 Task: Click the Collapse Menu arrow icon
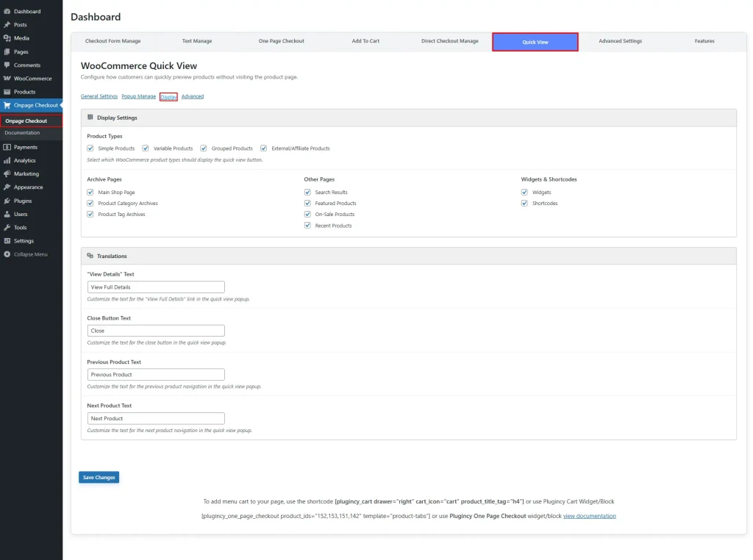tap(7, 254)
